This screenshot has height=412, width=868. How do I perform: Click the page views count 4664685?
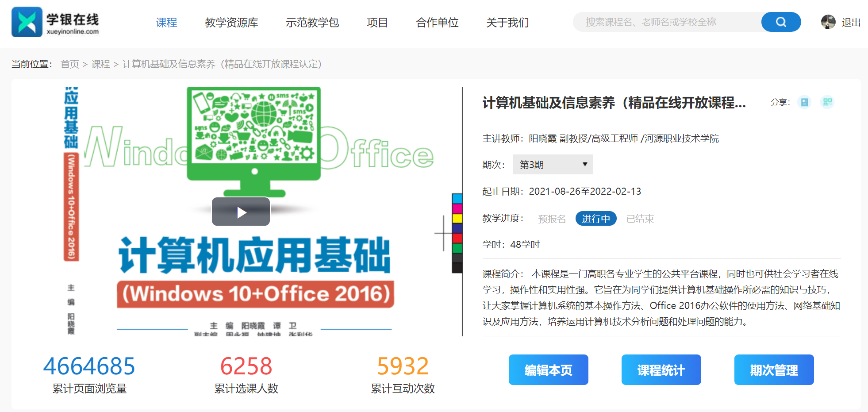89,366
